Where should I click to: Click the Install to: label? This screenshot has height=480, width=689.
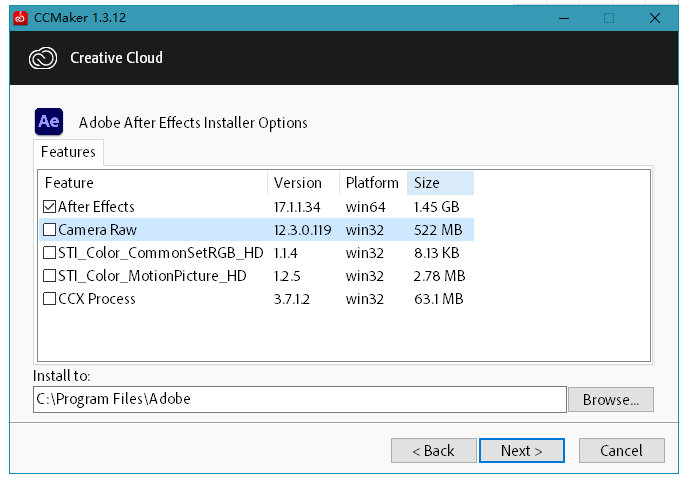[x=62, y=376]
